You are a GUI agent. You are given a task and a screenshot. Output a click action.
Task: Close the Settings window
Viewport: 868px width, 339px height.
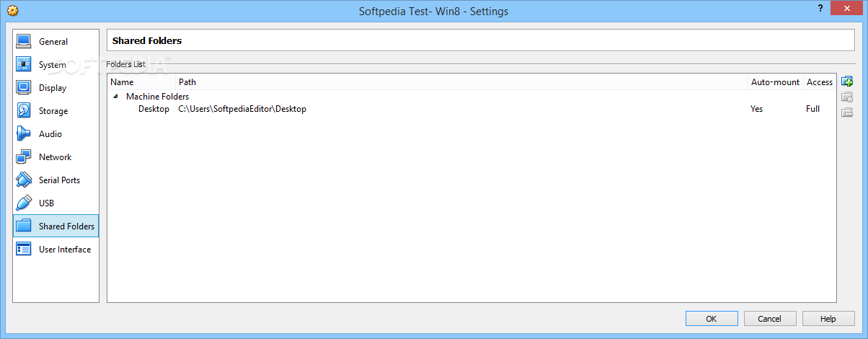coord(846,7)
